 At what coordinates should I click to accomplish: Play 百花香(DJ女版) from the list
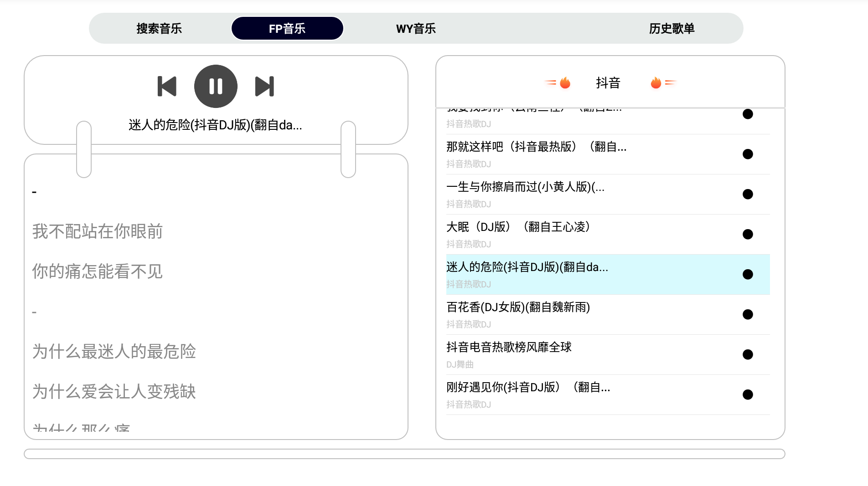pyautogui.click(x=518, y=307)
